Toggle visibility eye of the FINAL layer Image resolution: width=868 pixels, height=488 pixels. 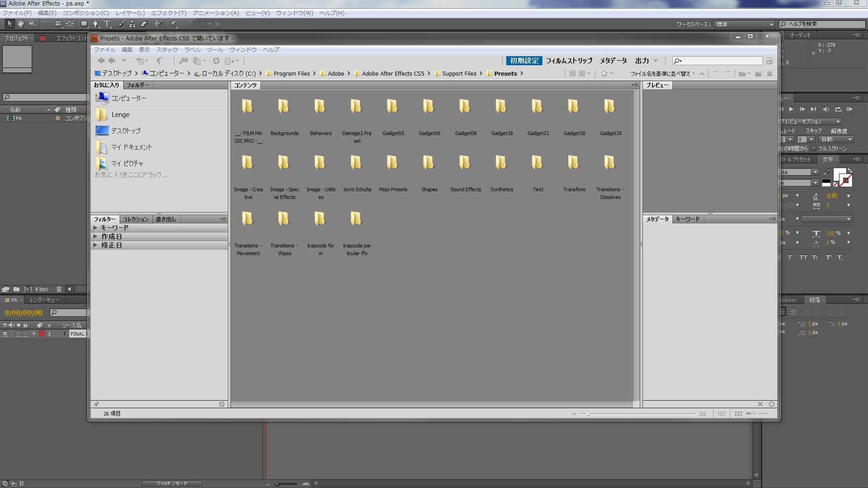tap(5, 334)
